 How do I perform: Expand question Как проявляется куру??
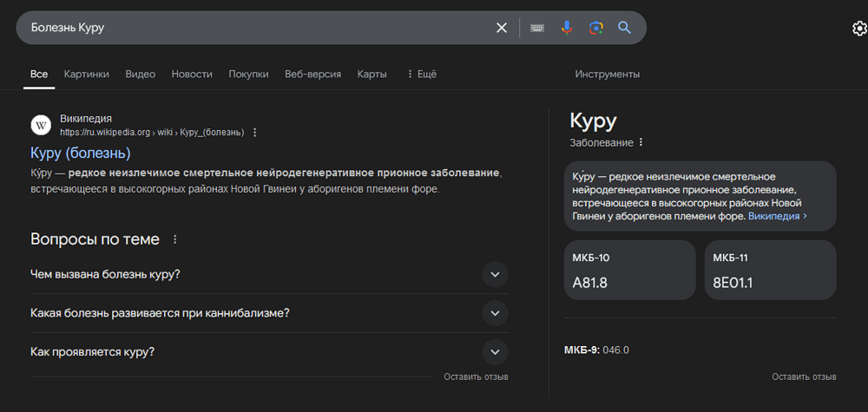coord(269,352)
